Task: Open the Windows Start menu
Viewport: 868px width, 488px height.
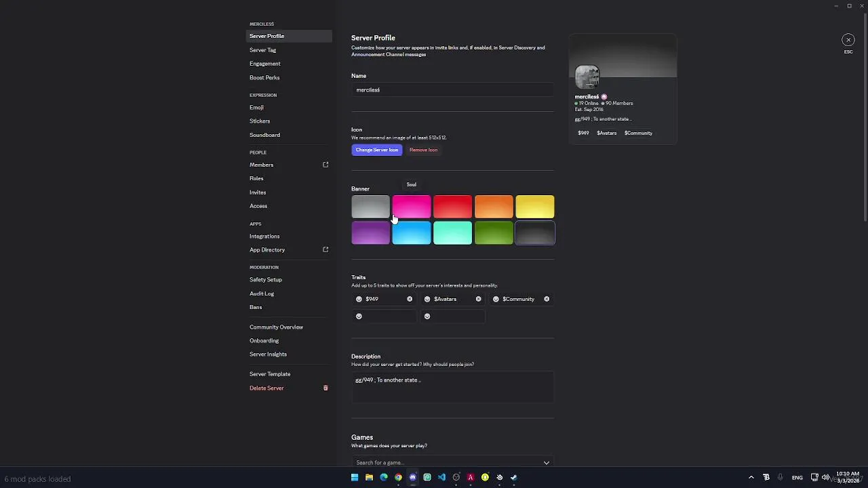Action: pyautogui.click(x=355, y=477)
